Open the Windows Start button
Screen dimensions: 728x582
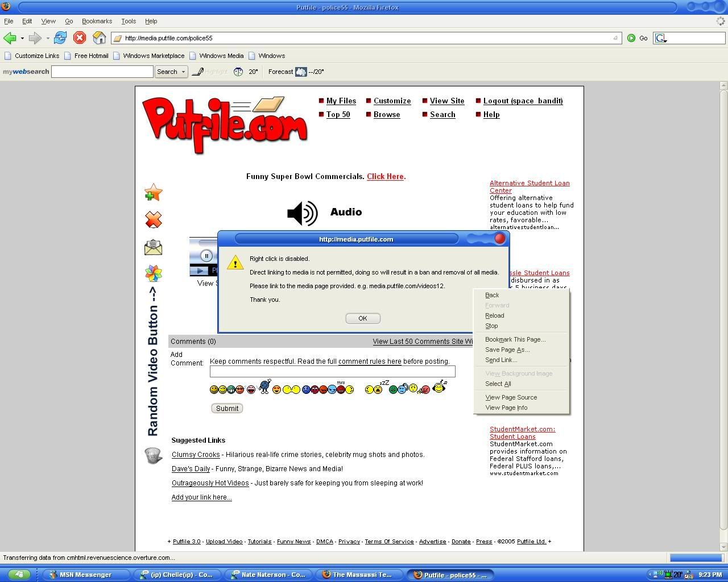[x=19, y=575]
